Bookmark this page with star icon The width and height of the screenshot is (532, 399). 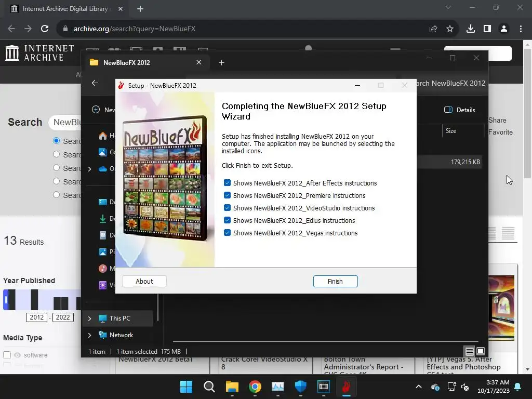(450, 29)
